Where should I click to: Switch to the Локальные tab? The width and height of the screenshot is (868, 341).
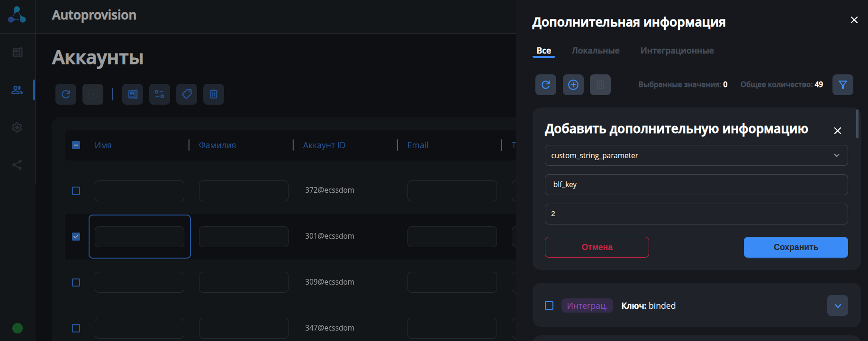[x=595, y=51]
